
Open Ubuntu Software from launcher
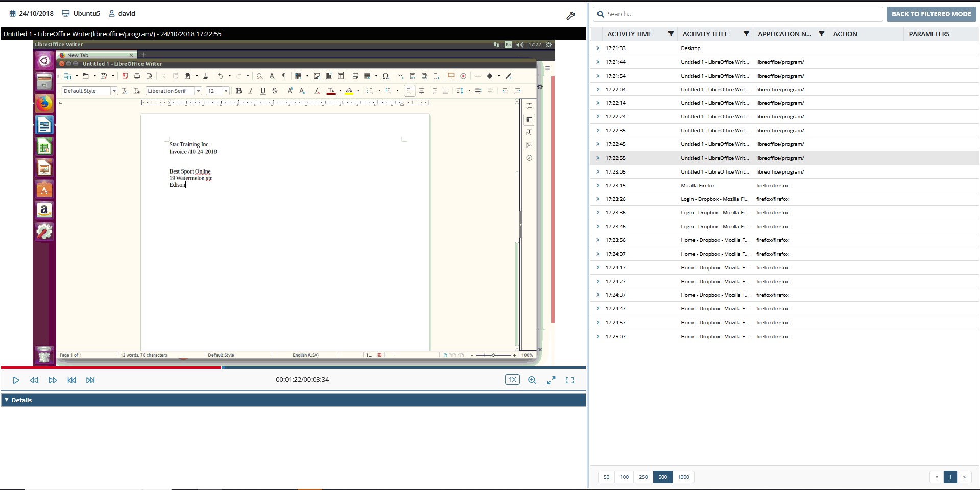44,189
